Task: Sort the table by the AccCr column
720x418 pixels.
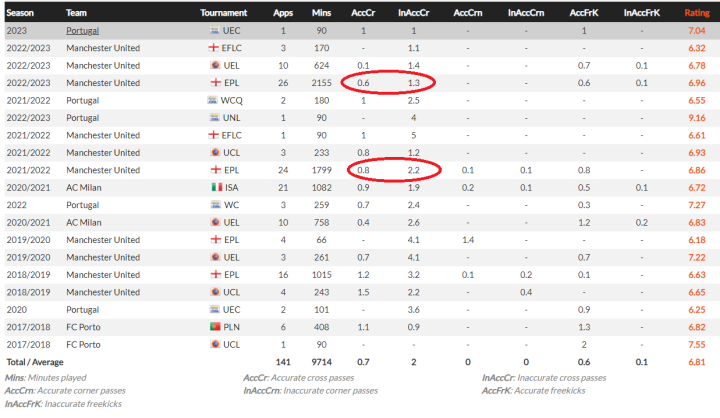Action: (362, 13)
